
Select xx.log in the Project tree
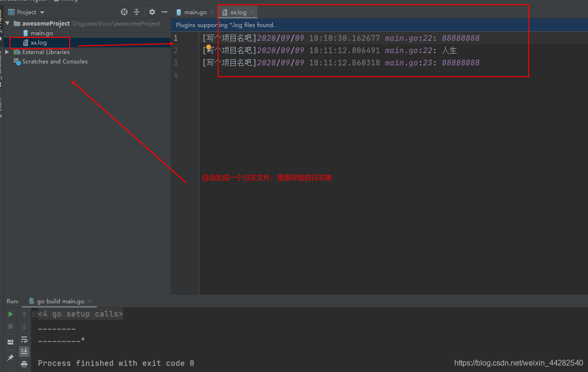pos(39,43)
